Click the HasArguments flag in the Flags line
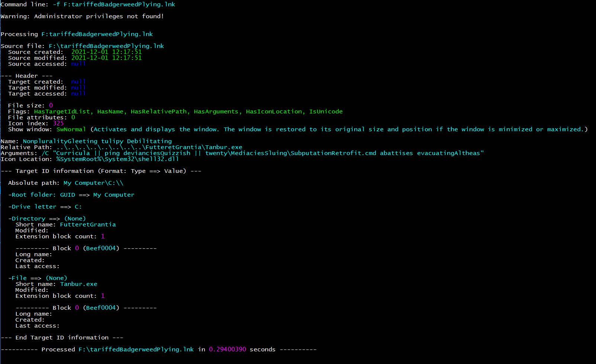Image resolution: width=596 pixels, height=364 pixels. point(216,111)
